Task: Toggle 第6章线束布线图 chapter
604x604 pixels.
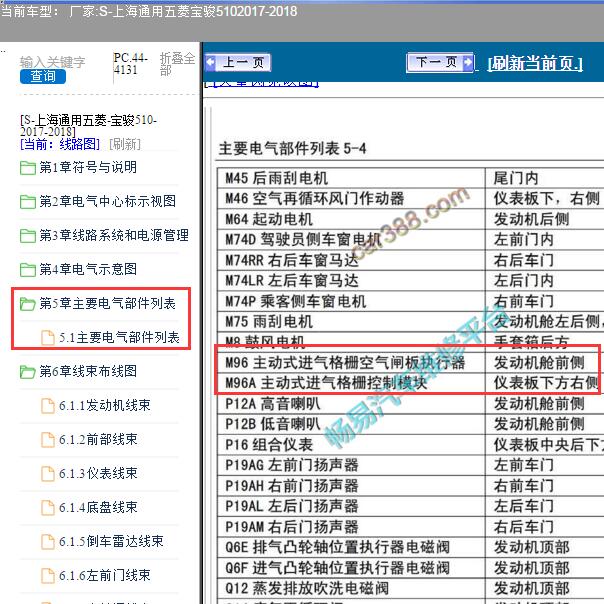Action: [88, 371]
